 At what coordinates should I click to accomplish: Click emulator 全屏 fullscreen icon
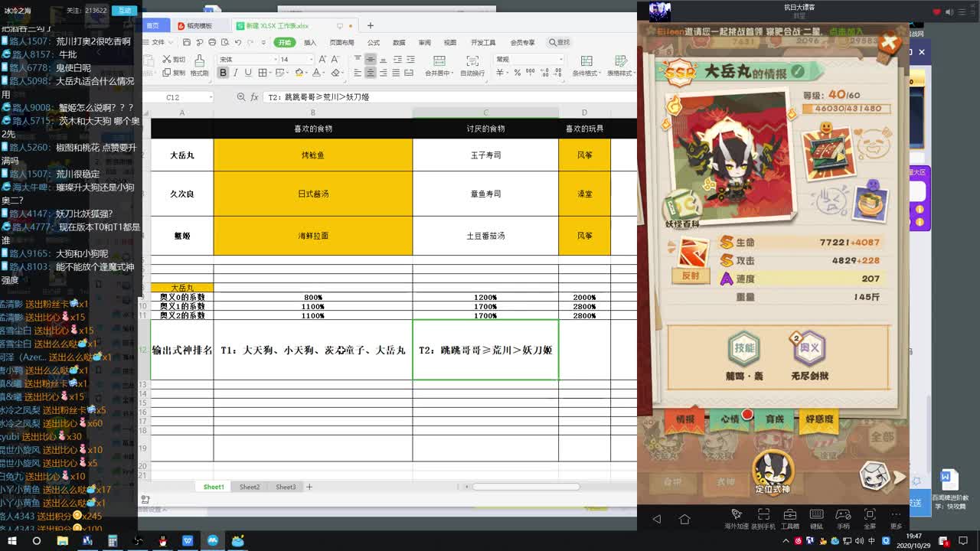(870, 519)
